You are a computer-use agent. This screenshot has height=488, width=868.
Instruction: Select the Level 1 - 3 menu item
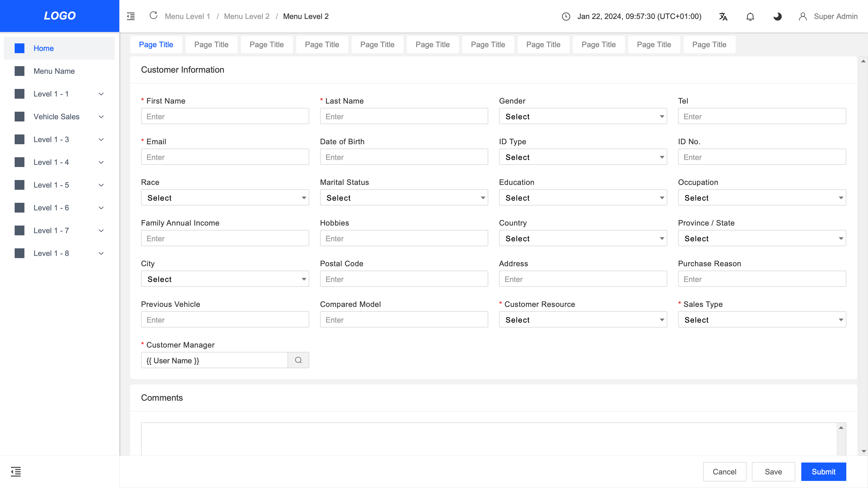pos(59,139)
